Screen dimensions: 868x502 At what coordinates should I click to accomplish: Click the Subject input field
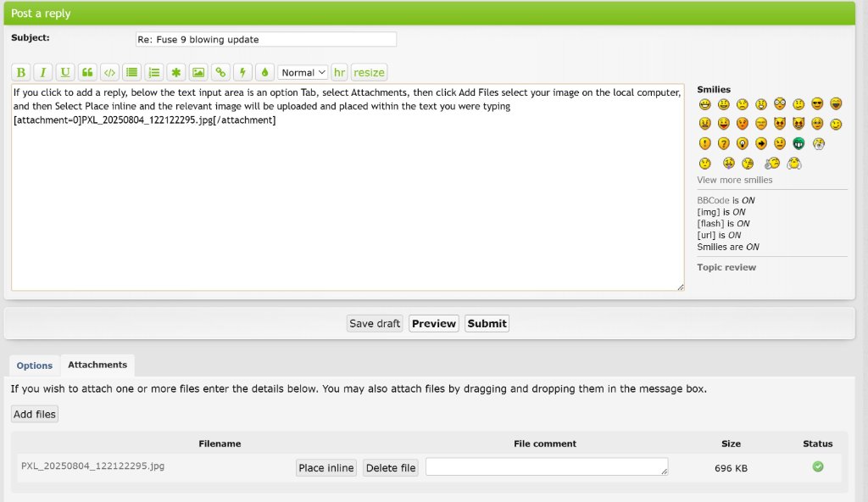coord(265,39)
